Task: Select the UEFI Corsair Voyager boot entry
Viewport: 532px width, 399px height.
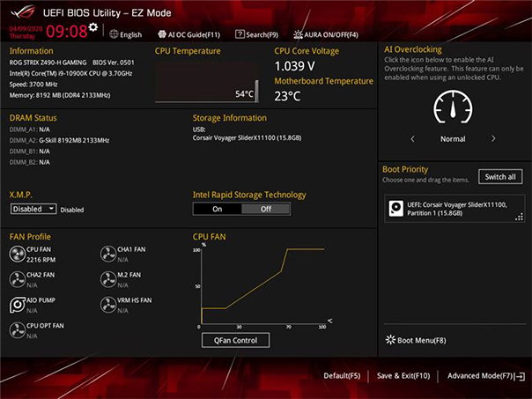Action: [x=454, y=209]
